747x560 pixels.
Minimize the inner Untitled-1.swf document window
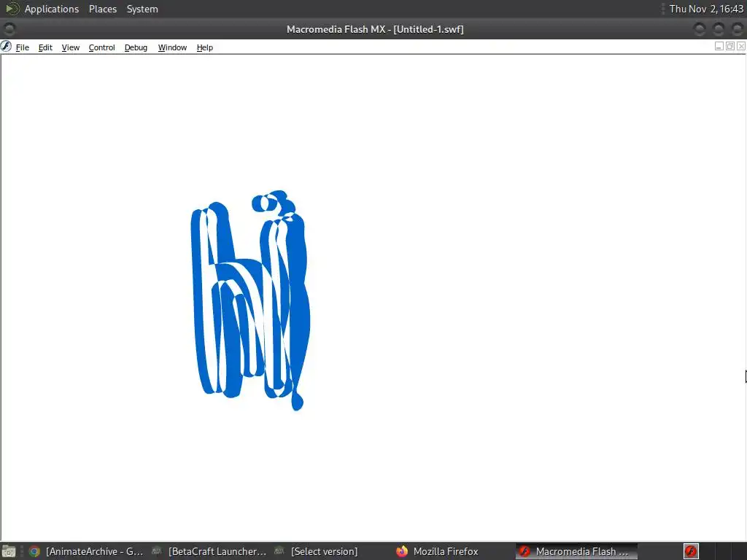coord(719,46)
